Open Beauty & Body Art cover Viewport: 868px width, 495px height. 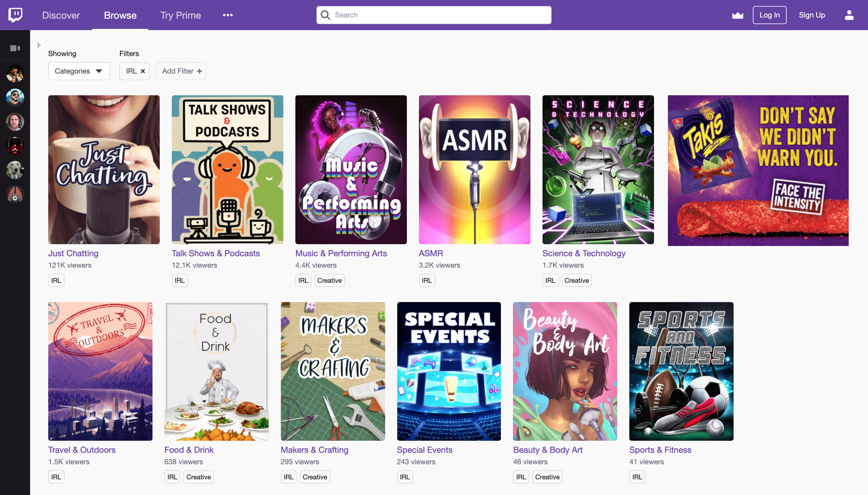coord(565,371)
